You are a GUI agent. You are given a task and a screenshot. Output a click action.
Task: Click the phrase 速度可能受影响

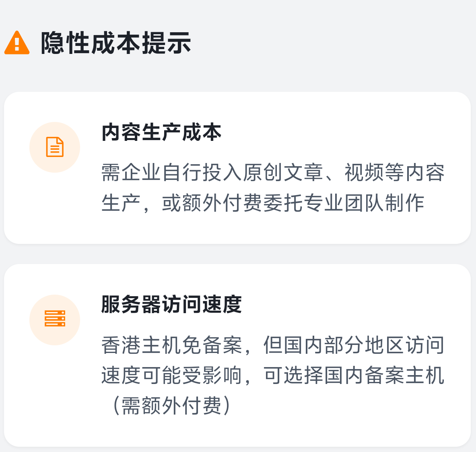tap(171, 375)
